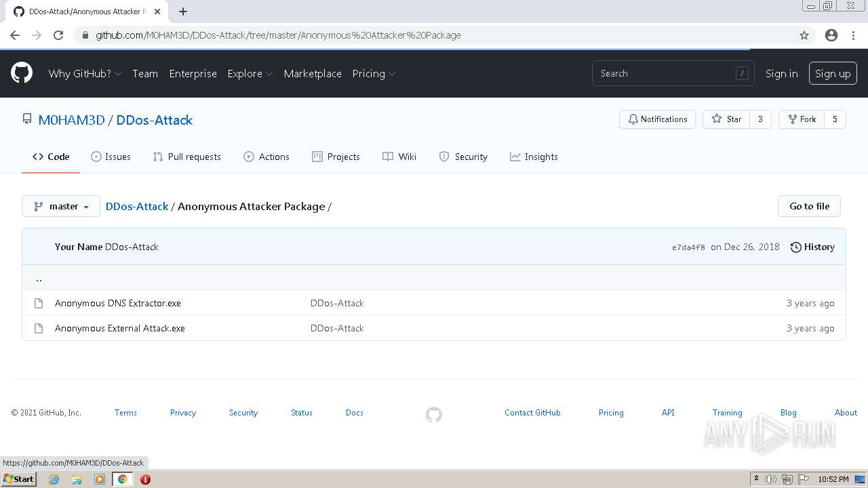Image resolution: width=868 pixels, height=488 pixels.
Task: Click DDos-Attack in the breadcrumb path
Action: tap(137, 206)
